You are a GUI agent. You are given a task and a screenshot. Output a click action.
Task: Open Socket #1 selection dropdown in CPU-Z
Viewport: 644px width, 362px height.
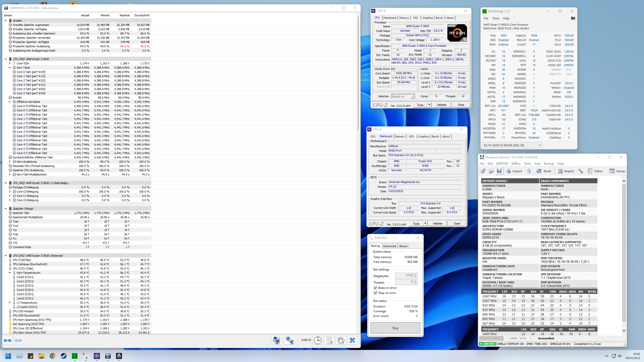(403, 96)
